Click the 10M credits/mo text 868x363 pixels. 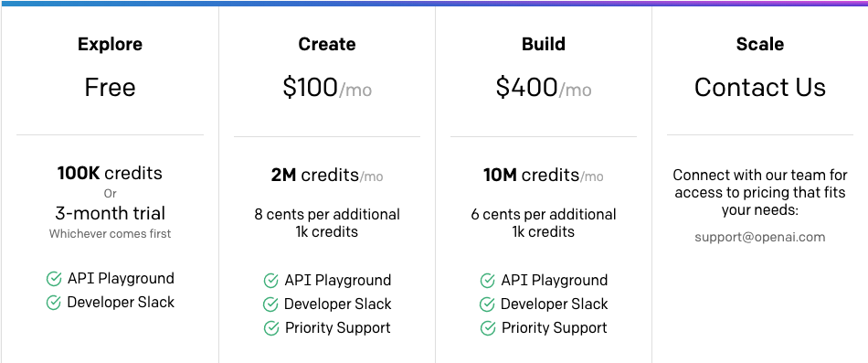[544, 176]
